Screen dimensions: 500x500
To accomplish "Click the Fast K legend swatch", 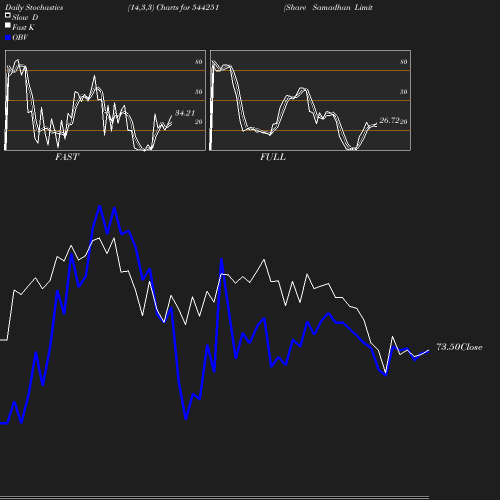I will click(x=8, y=25).
